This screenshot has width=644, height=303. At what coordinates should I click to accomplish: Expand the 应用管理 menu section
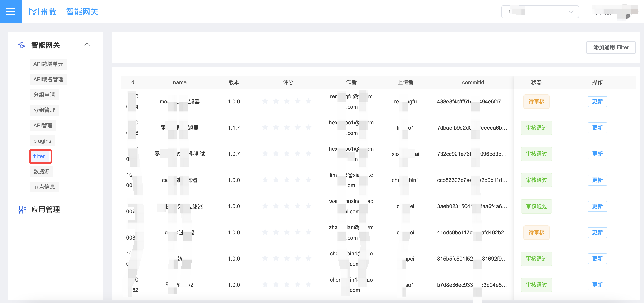click(46, 210)
